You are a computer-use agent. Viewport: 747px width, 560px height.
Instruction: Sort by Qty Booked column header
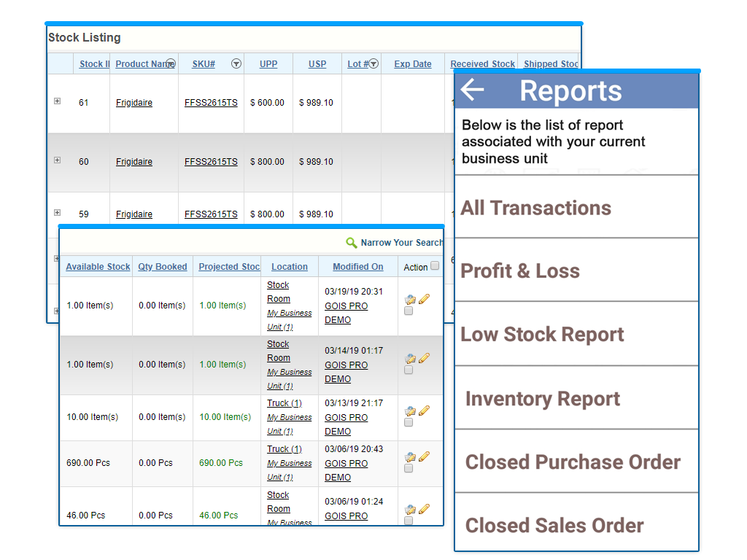point(163,267)
